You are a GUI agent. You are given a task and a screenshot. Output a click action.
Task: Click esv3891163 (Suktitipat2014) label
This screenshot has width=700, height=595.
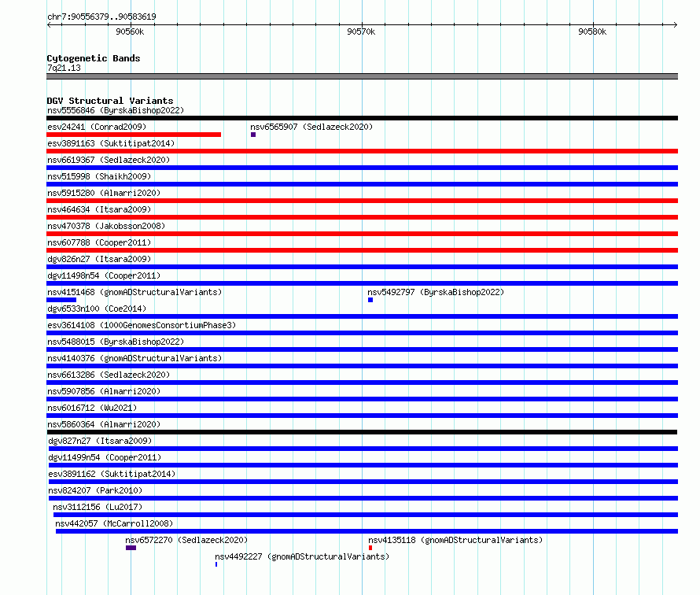tap(111, 143)
